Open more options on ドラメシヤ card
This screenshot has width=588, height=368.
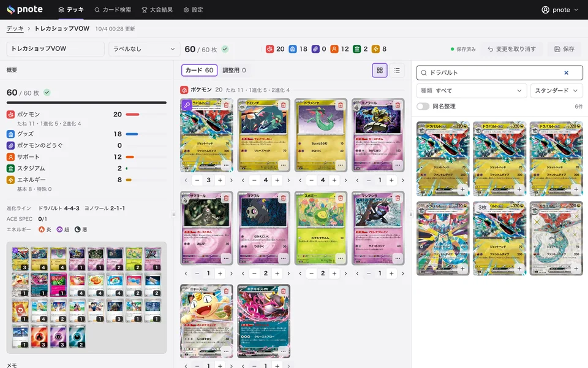point(340,165)
